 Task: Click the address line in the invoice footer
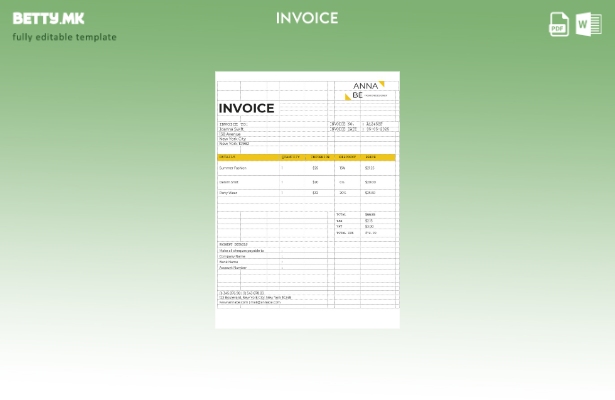click(x=255, y=297)
